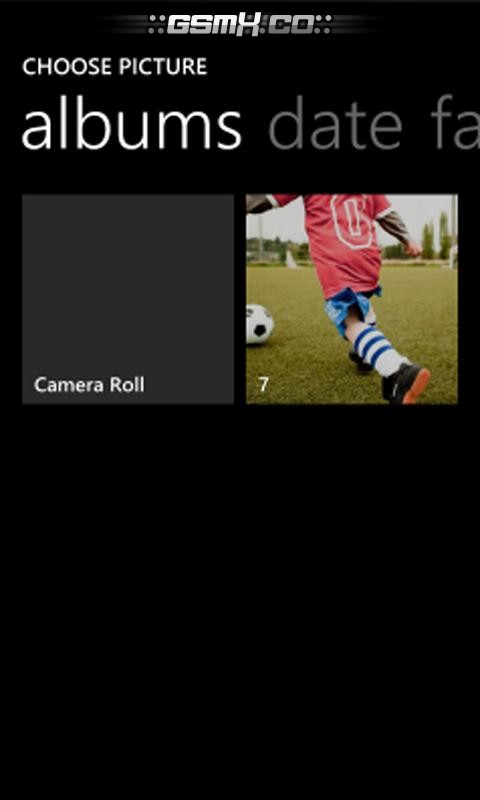Click the empty gray area of Camera Roll tile
The width and height of the screenshot is (480, 800).
128,281
